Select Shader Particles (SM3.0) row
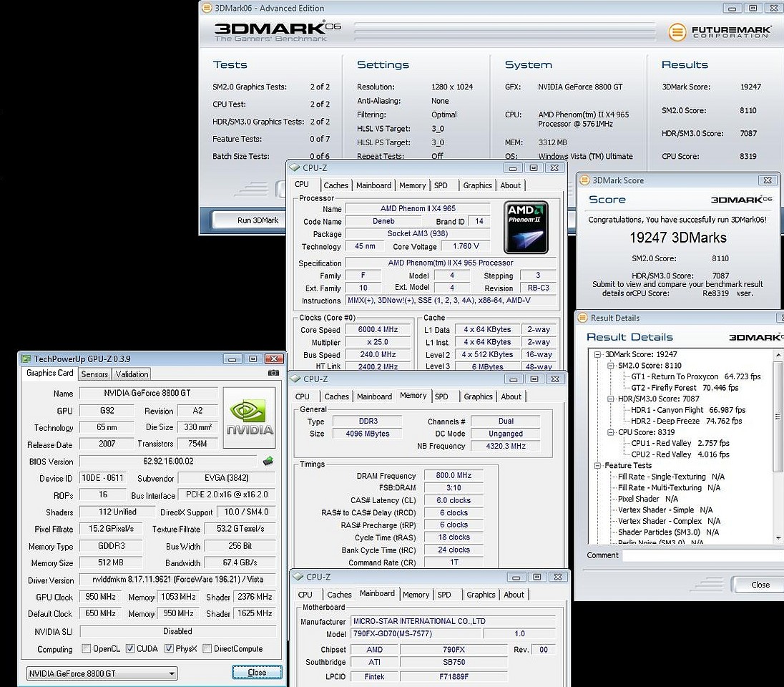 [669, 532]
